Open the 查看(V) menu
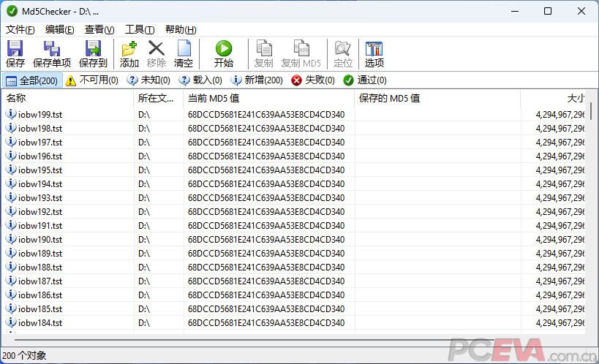The width and height of the screenshot is (599, 364). 99,29
